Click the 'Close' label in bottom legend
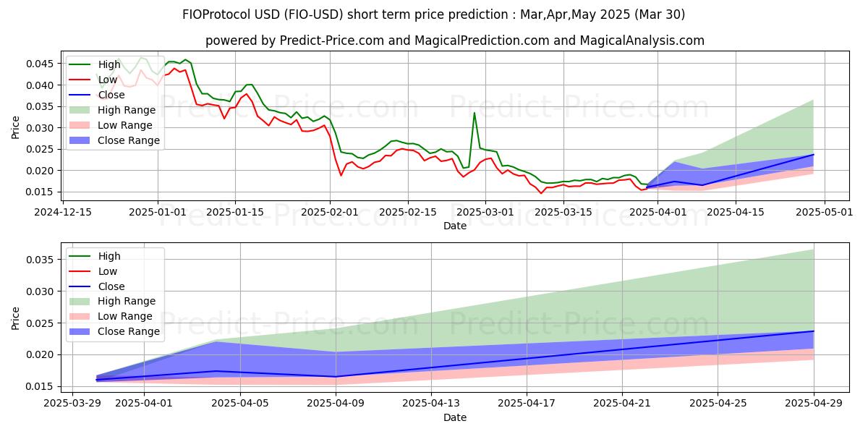This screenshot has width=868, height=434. click(x=111, y=286)
